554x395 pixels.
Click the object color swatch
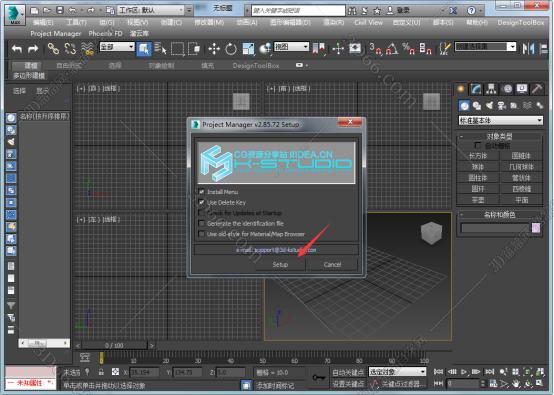click(536, 228)
